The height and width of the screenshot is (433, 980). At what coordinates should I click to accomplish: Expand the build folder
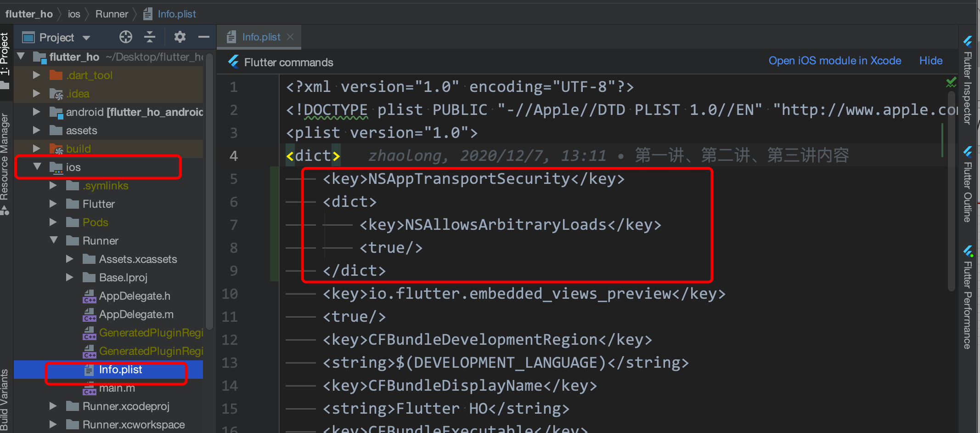click(x=37, y=148)
